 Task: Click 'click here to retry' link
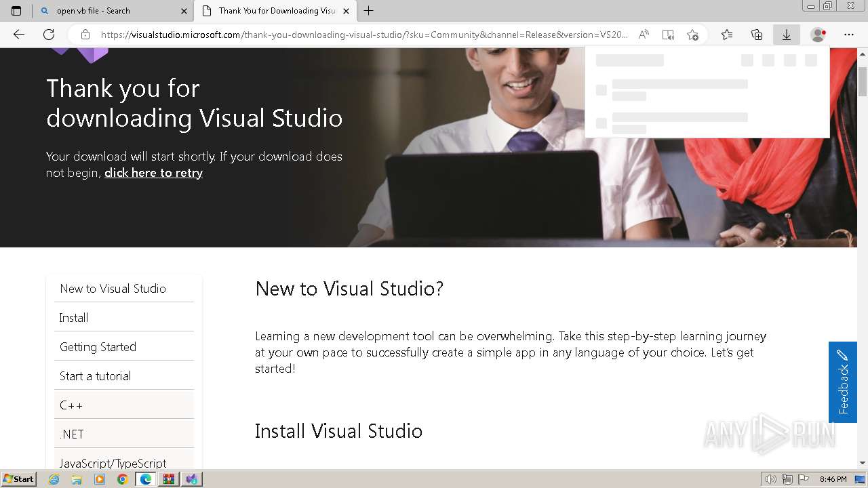153,173
